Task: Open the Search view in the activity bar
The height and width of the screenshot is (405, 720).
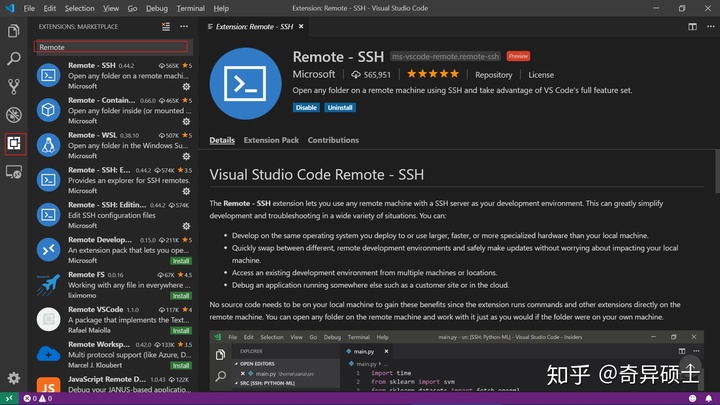Action: click(x=14, y=59)
